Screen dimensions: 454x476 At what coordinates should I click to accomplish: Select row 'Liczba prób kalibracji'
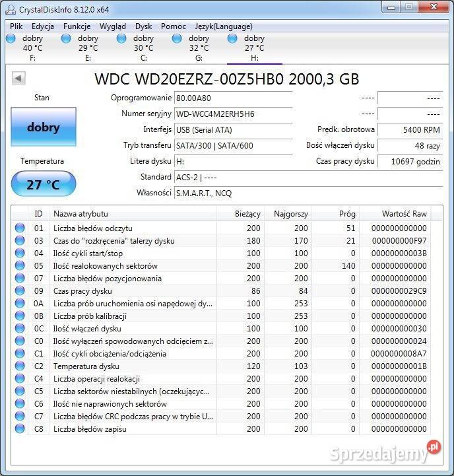pyautogui.click(x=221, y=316)
